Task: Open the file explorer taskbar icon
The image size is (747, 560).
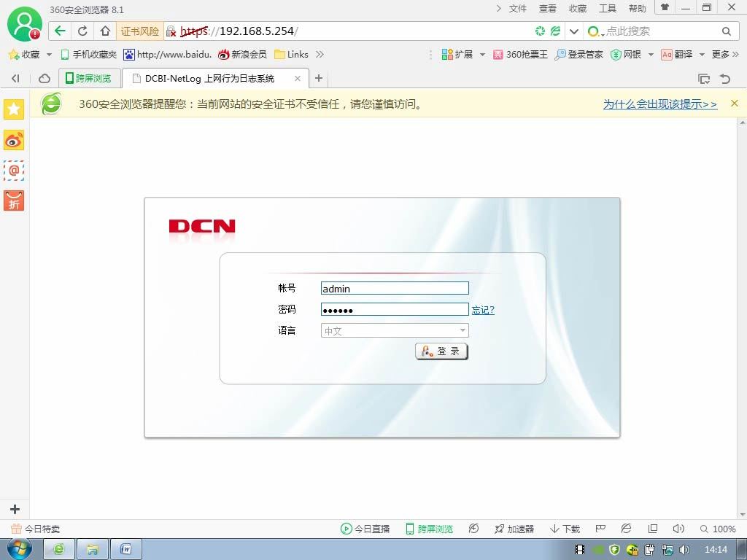Action: (x=93, y=550)
